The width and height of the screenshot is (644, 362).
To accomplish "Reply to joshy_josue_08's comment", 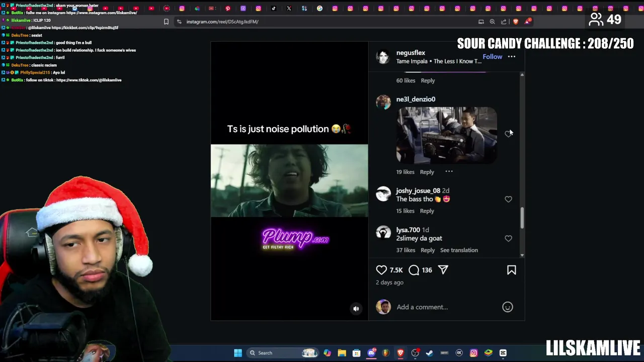I will [x=427, y=211].
